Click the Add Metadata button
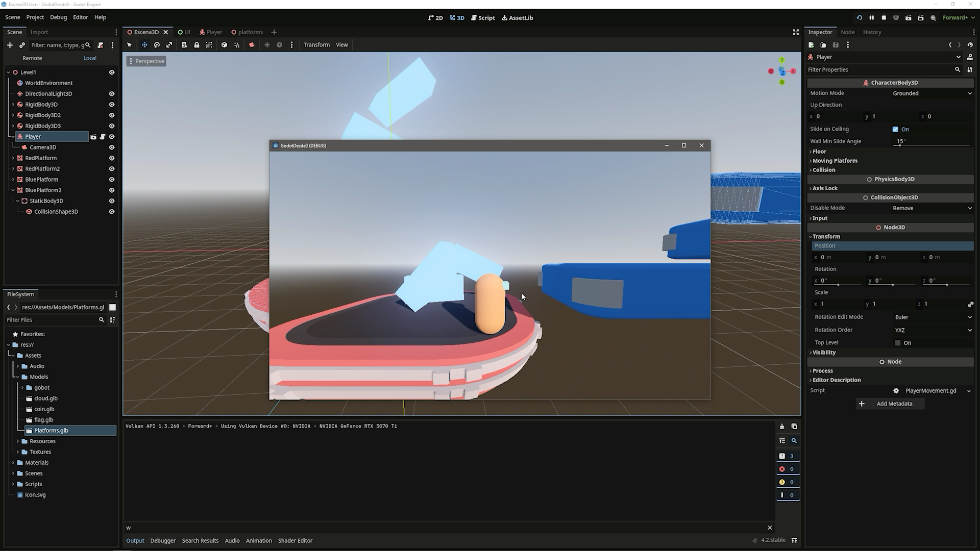Screen dimensions: 980x551 [x=890, y=404]
